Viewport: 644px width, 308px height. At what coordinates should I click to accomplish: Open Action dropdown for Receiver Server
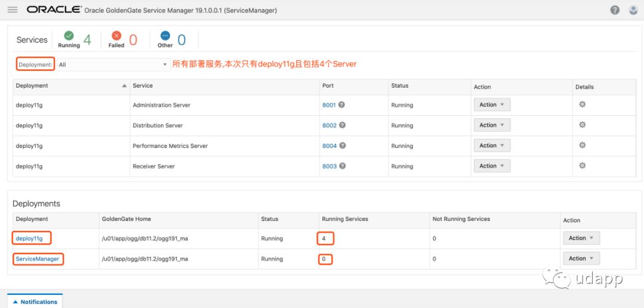(492, 166)
